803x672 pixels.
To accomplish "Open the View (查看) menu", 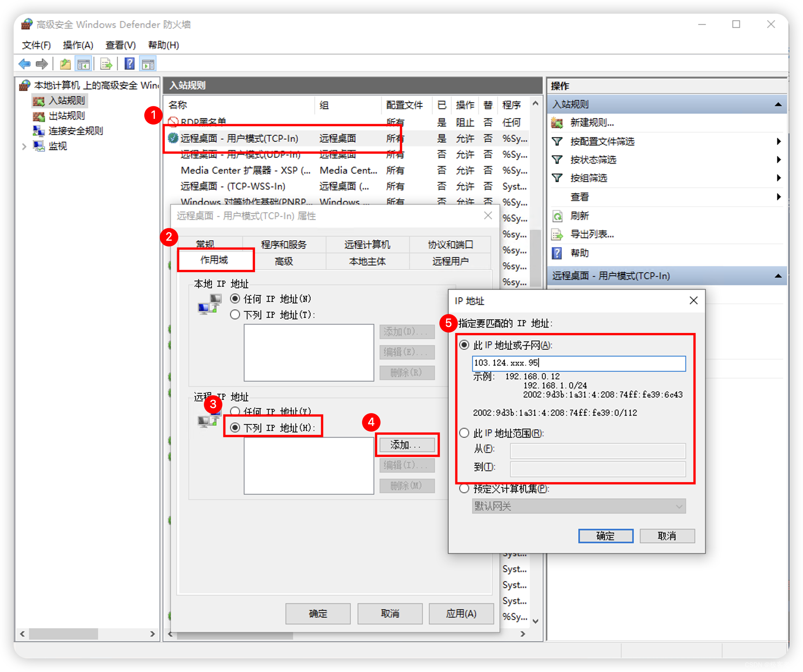I will point(120,45).
